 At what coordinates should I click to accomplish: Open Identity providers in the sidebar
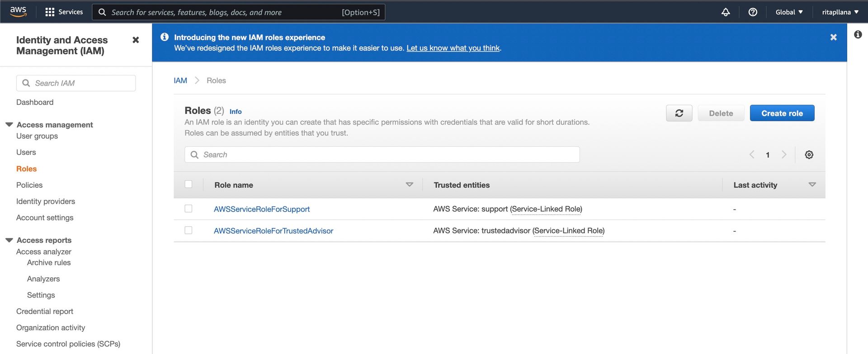(x=46, y=201)
